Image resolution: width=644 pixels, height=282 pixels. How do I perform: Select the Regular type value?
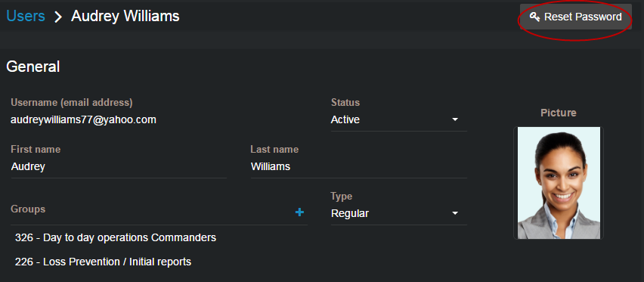click(x=350, y=213)
